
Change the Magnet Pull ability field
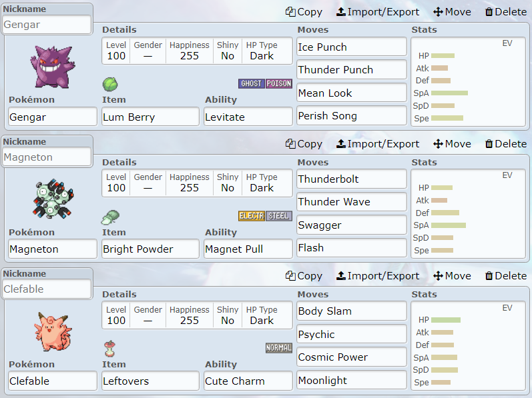tap(248, 249)
